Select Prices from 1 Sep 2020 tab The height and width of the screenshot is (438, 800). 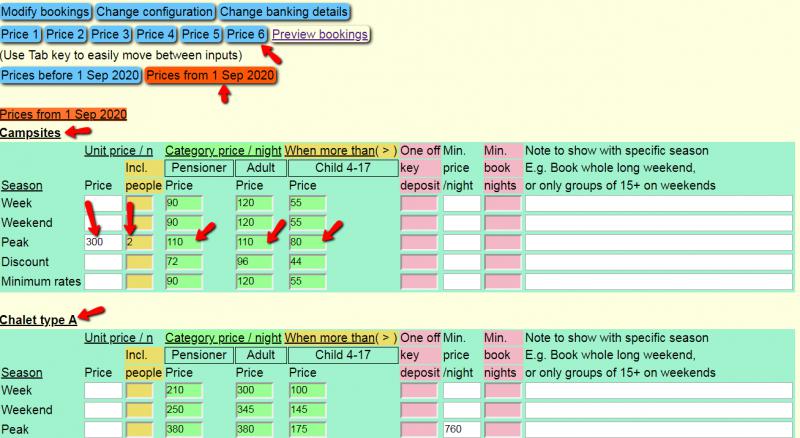210,75
